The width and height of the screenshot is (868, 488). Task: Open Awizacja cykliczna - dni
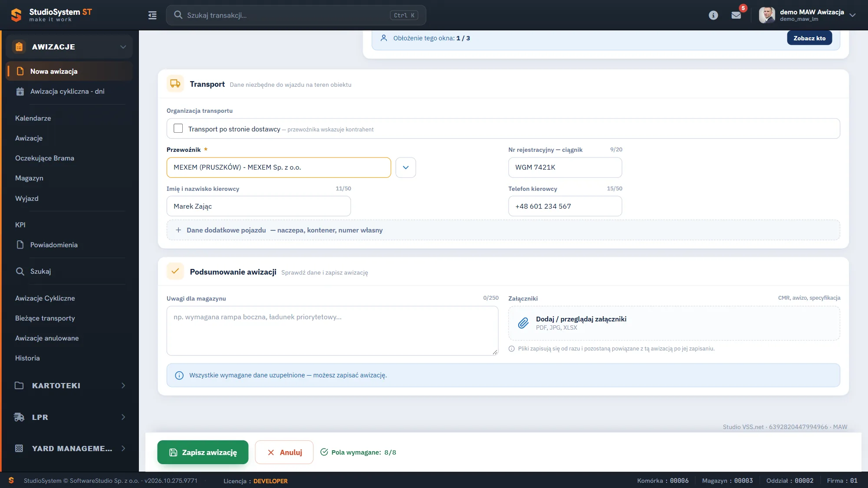(67, 91)
